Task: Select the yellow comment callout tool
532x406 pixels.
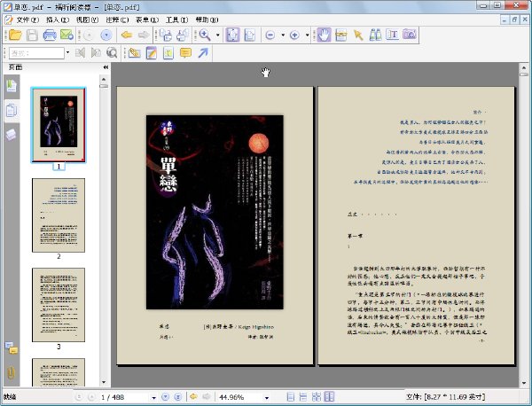Action: [185, 53]
